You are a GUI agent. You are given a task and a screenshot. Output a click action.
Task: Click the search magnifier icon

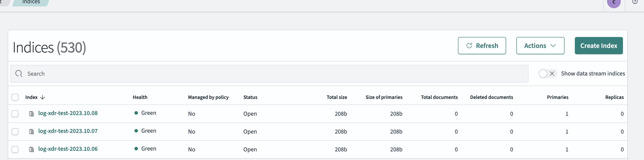[19, 74]
